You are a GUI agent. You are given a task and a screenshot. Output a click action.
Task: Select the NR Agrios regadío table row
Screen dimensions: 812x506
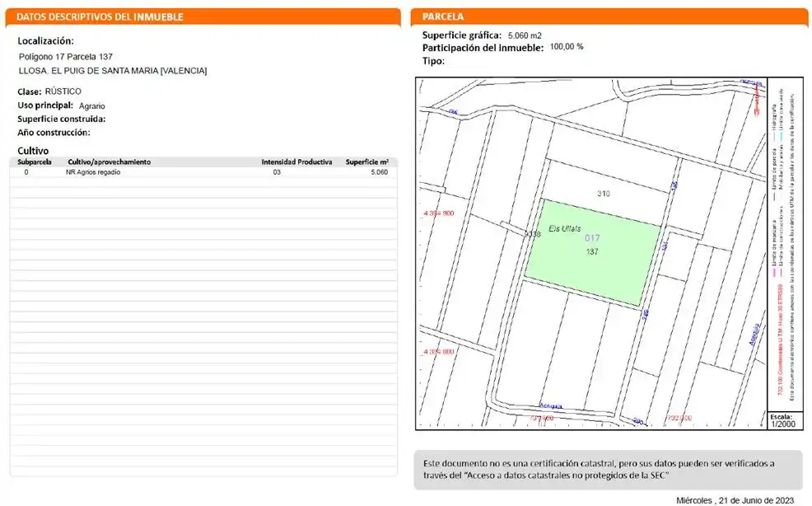pos(203,172)
